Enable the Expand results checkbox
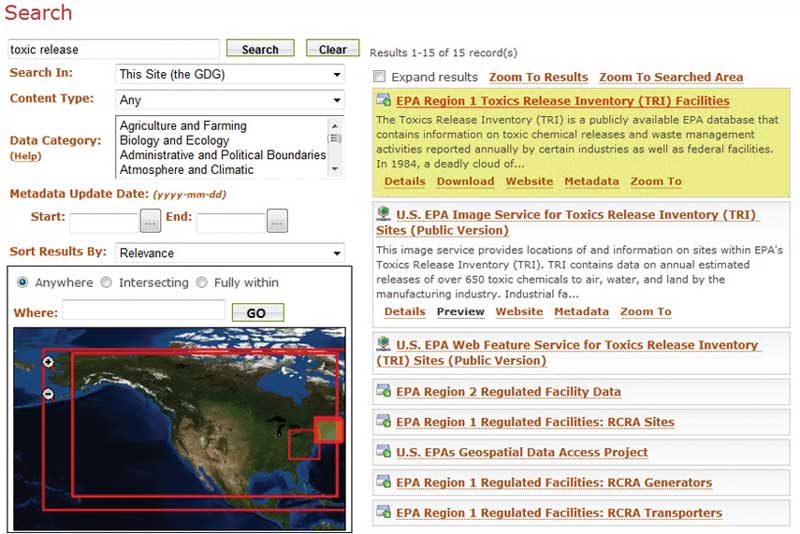The width and height of the screenshot is (800, 534). click(379, 77)
